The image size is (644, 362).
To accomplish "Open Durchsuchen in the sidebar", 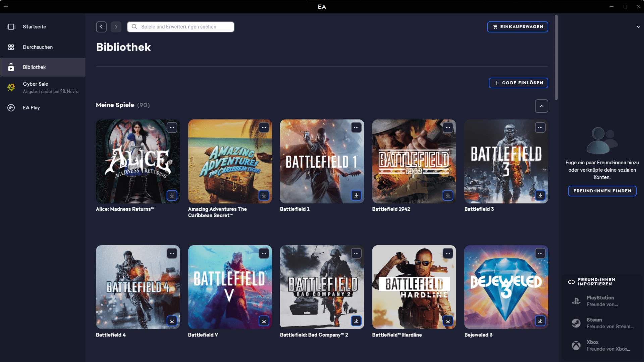I will point(43,47).
